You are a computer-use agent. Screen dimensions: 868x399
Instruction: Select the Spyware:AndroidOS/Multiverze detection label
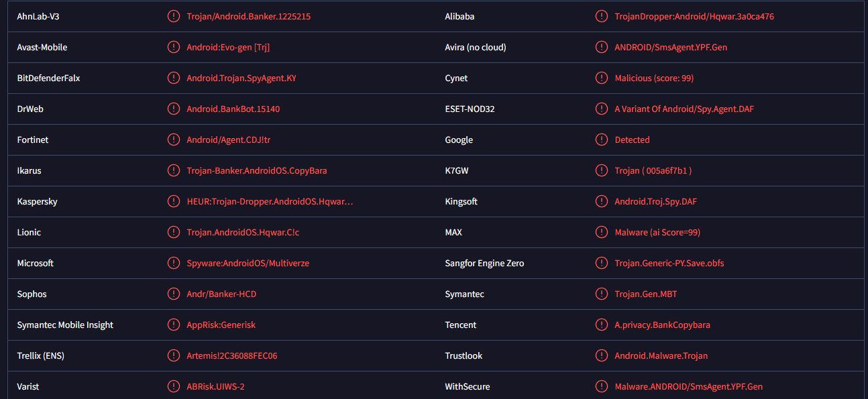click(248, 263)
